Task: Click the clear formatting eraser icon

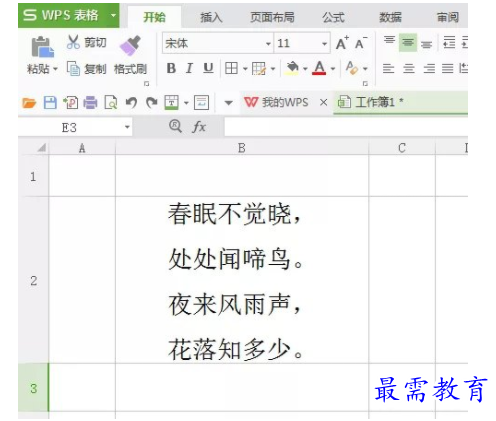Action: pos(352,68)
